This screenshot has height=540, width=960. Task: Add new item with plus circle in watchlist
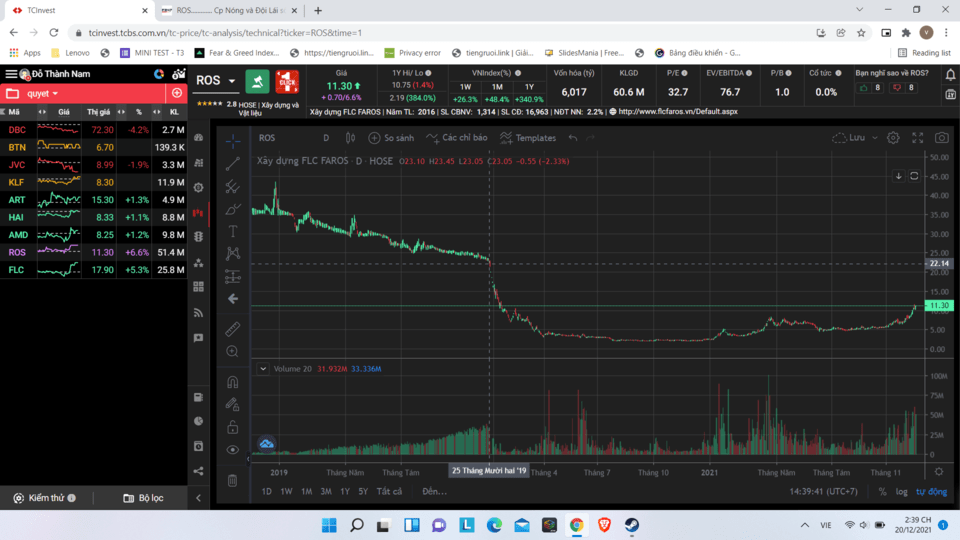pyautogui.click(x=177, y=93)
